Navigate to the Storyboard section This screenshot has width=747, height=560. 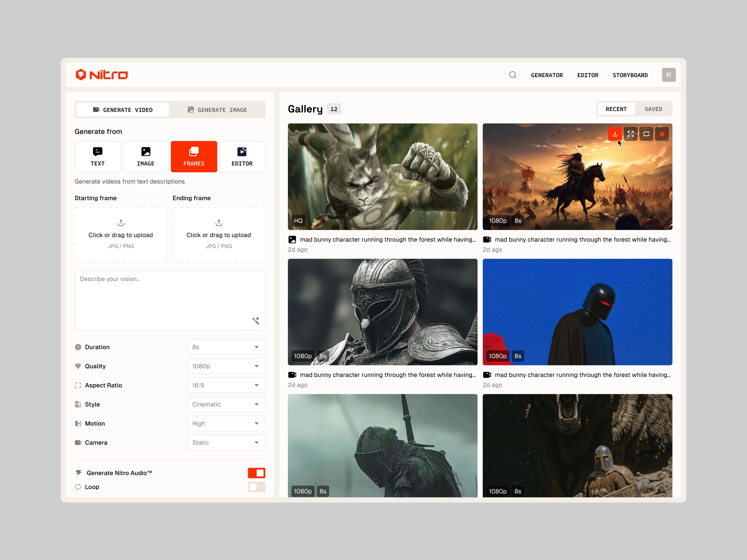630,75
